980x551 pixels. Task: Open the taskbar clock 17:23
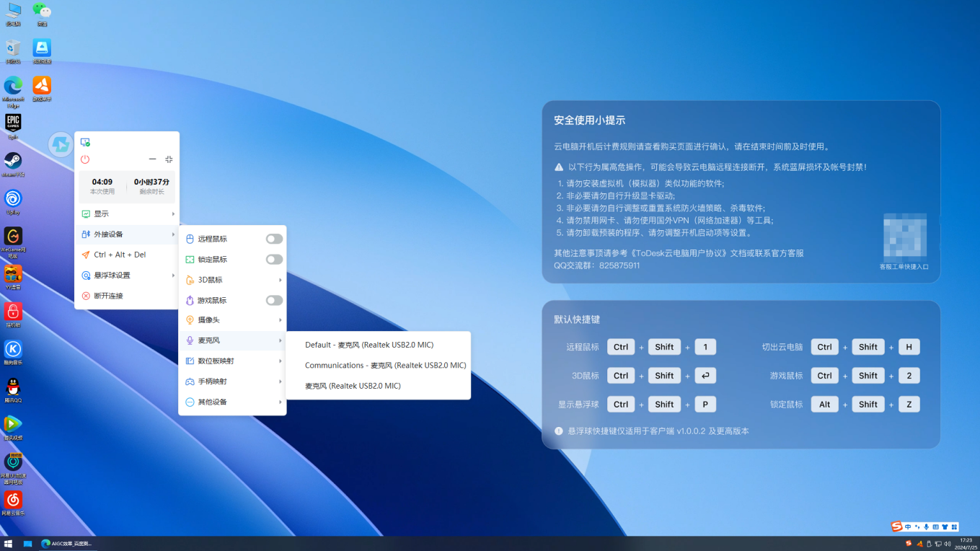(x=966, y=544)
